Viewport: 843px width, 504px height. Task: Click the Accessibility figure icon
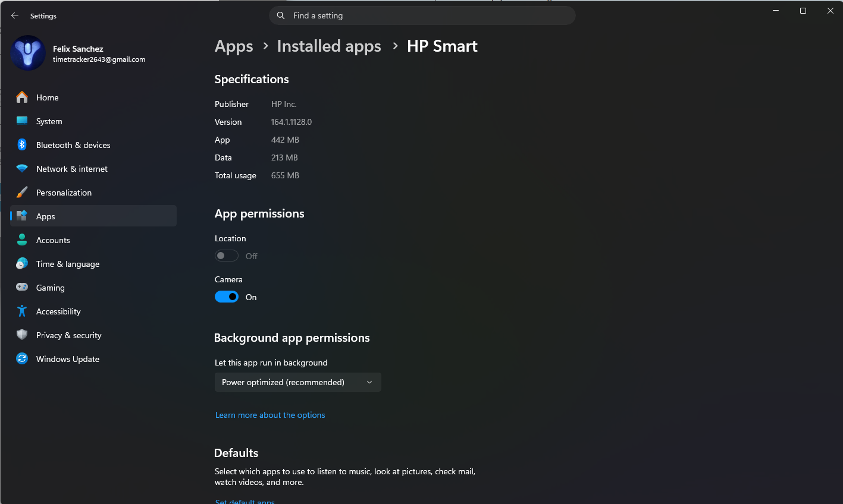22,311
